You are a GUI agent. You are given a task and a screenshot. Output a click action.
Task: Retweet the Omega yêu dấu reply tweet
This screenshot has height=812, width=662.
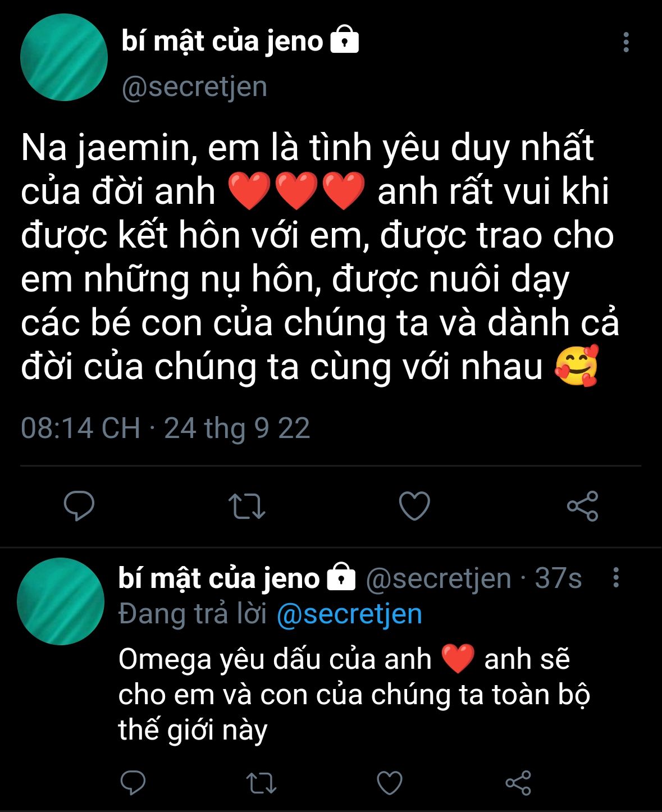(x=262, y=783)
